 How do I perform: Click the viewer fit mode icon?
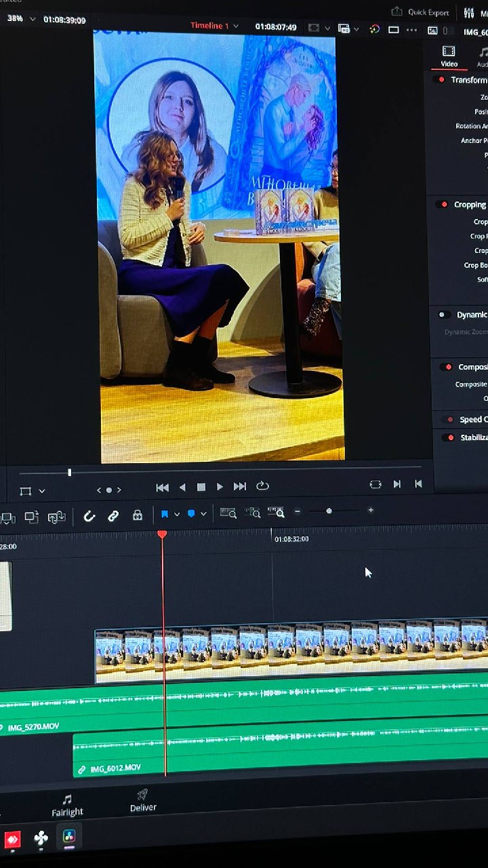[313, 28]
